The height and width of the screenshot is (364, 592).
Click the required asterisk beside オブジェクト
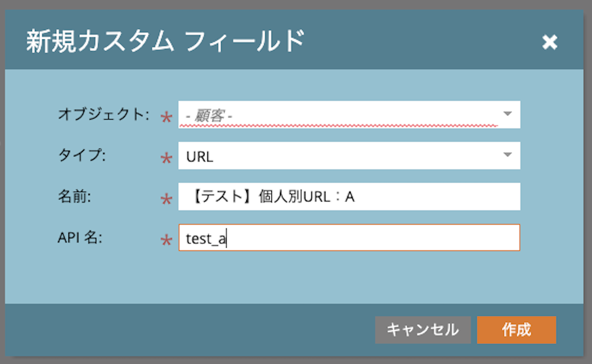point(166,118)
